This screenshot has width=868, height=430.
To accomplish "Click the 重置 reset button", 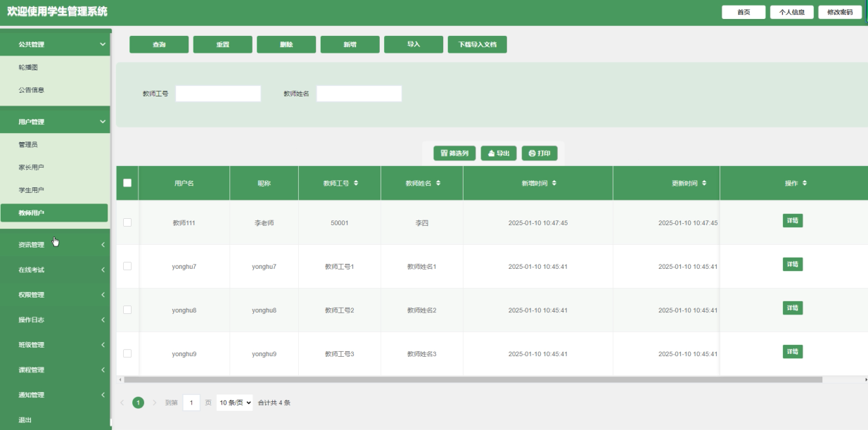I will pyautogui.click(x=222, y=44).
